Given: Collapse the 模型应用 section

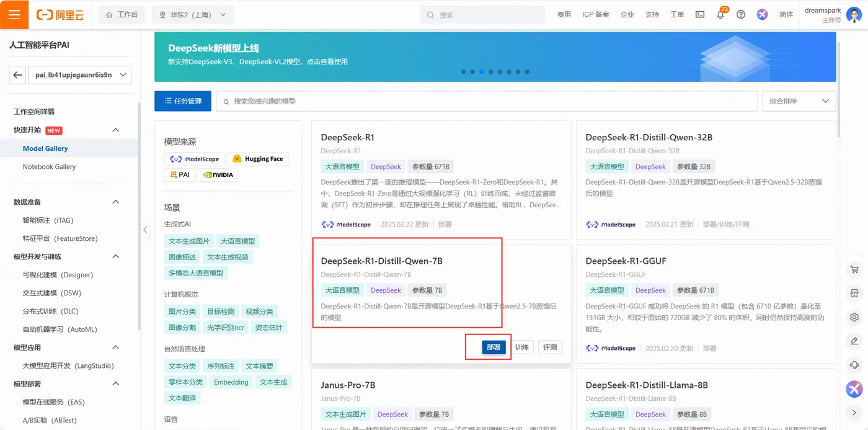Looking at the screenshot, I should (x=115, y=347).
